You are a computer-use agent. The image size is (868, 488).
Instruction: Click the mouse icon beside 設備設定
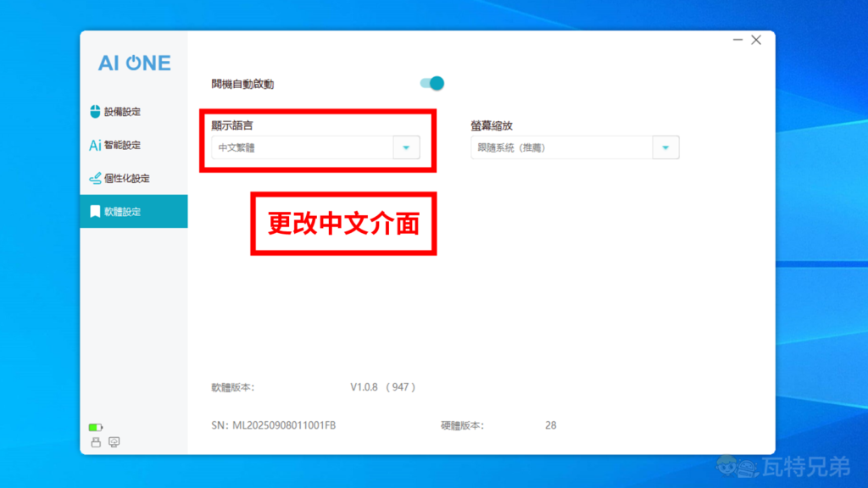(95, 112)
